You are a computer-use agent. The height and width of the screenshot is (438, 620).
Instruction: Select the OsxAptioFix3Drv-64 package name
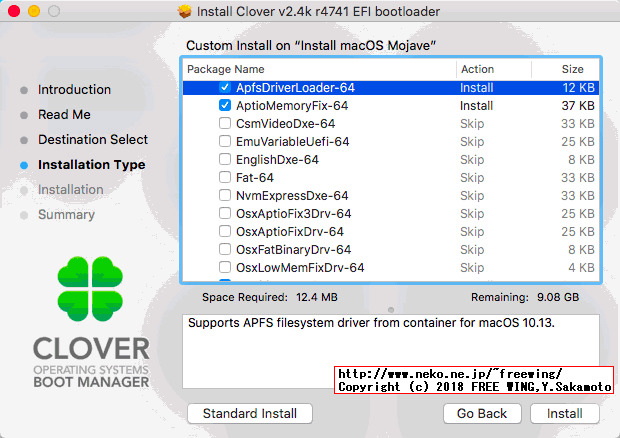pos(293,213)
